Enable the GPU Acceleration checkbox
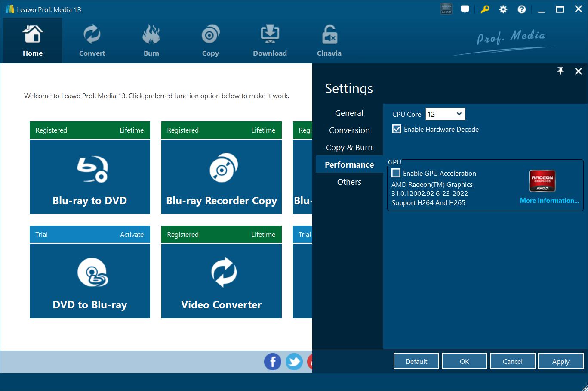Image resolution: width=588 pixels, height=391 pixels. [396, 173]
